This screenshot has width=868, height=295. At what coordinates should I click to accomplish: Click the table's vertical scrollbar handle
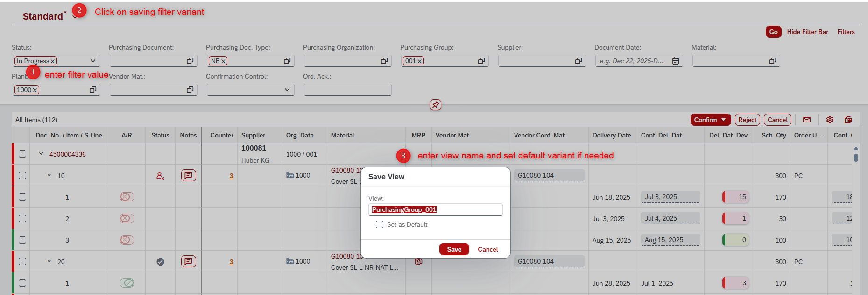[x=856, y=158]
